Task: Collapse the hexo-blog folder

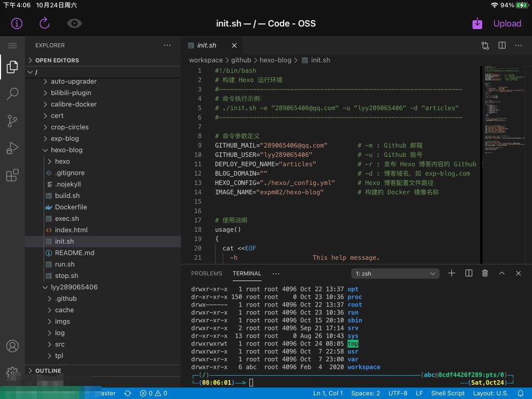Action: [x=66, y=150]
